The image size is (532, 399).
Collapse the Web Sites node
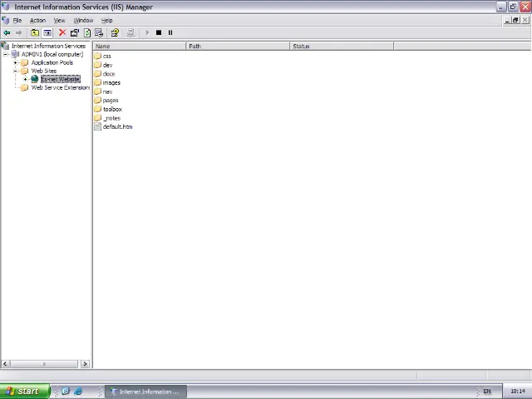[15, 71]
